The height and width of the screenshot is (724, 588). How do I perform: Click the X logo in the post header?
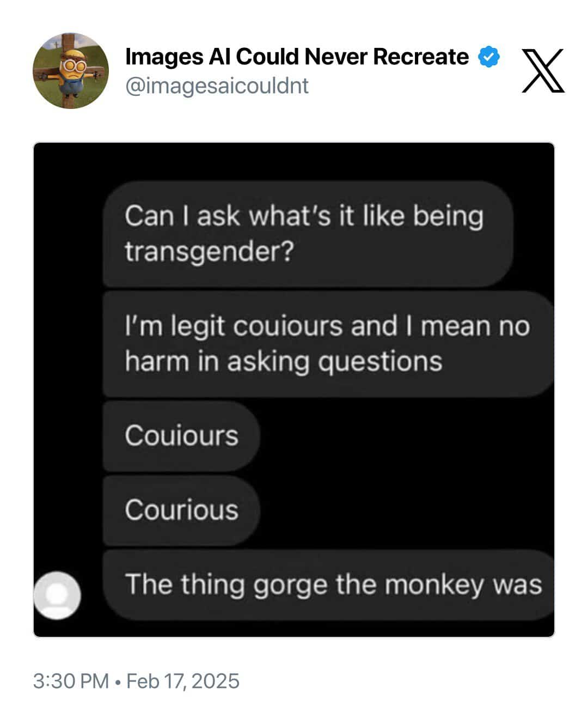coord(543,71)
